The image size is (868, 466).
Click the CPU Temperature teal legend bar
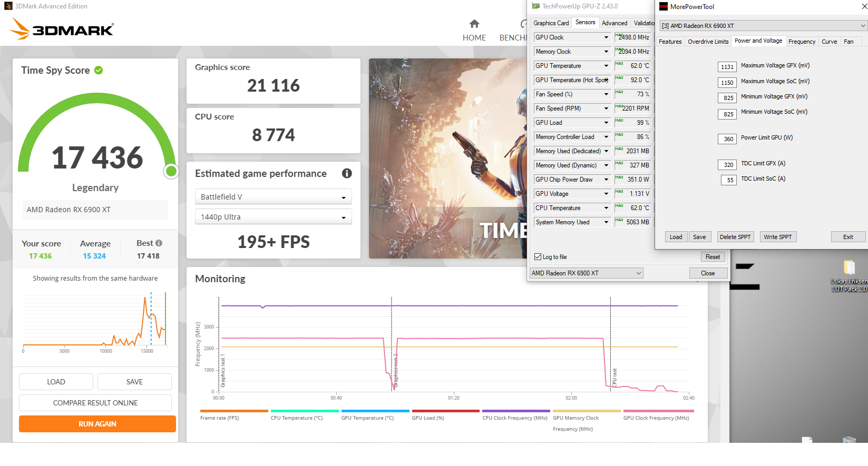pyautogui.click(x=305, y=411)
